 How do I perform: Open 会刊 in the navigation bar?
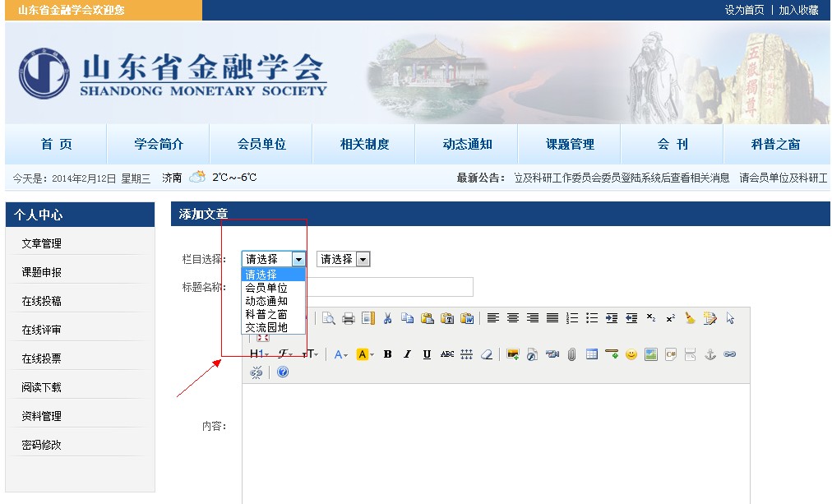[x=673, y=145]
